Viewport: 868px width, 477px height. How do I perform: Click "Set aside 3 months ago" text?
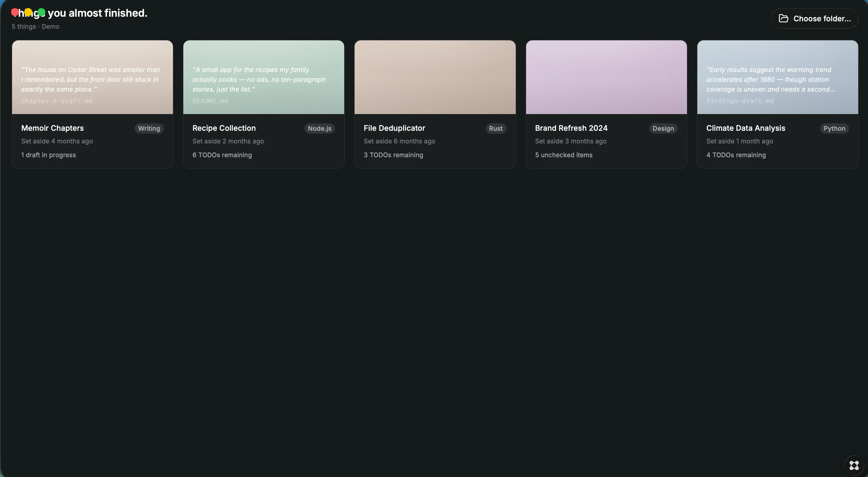(x=571, y=141)
